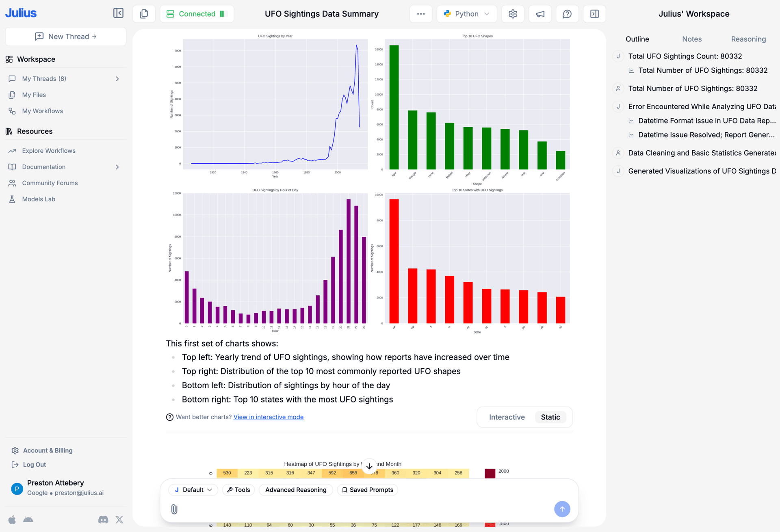Open help with the feedback bubble icon
This screenshot has height=532, width=780.
567,13
